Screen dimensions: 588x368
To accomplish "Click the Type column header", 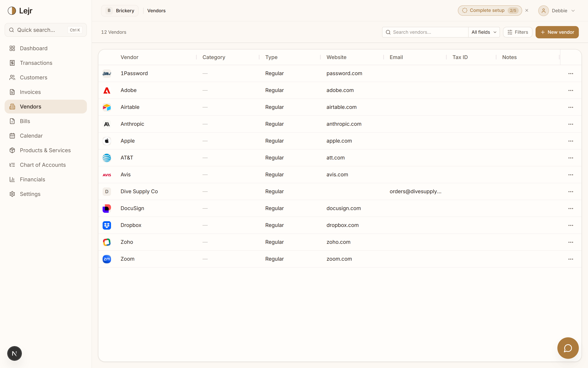I will point(271,57).
